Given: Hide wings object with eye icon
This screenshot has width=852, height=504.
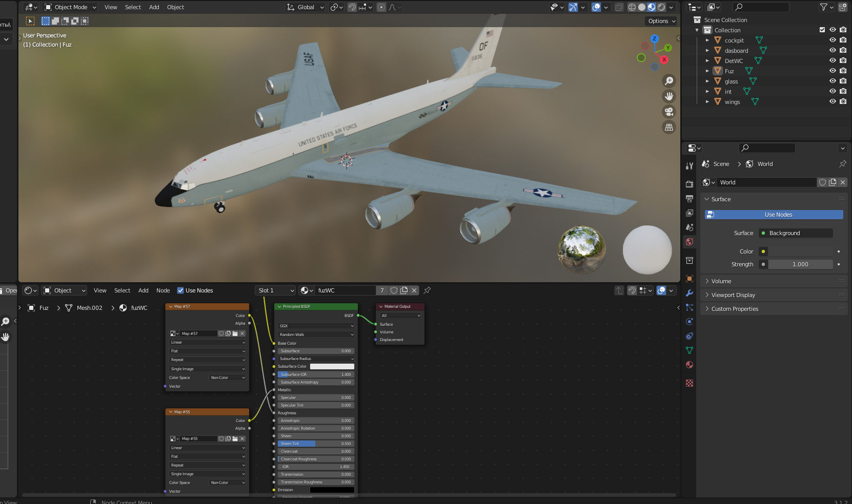Looking at the screenshot, I should point(833,101).
